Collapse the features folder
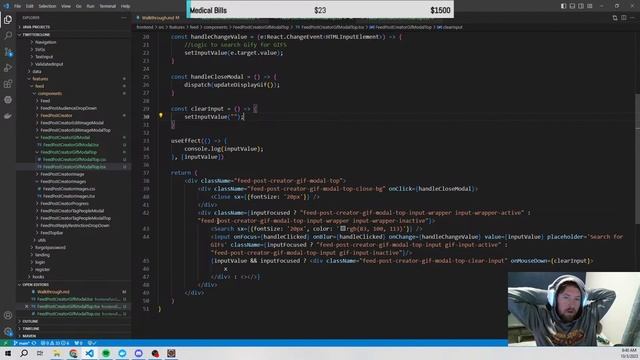This screenshot has height=360, width=640. click(x=40, y=79)
